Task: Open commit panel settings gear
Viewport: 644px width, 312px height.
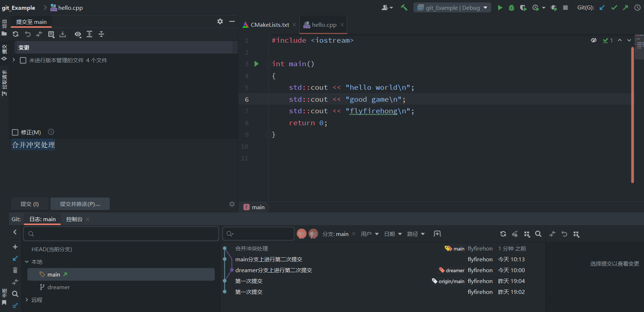Action: (220, 21)
